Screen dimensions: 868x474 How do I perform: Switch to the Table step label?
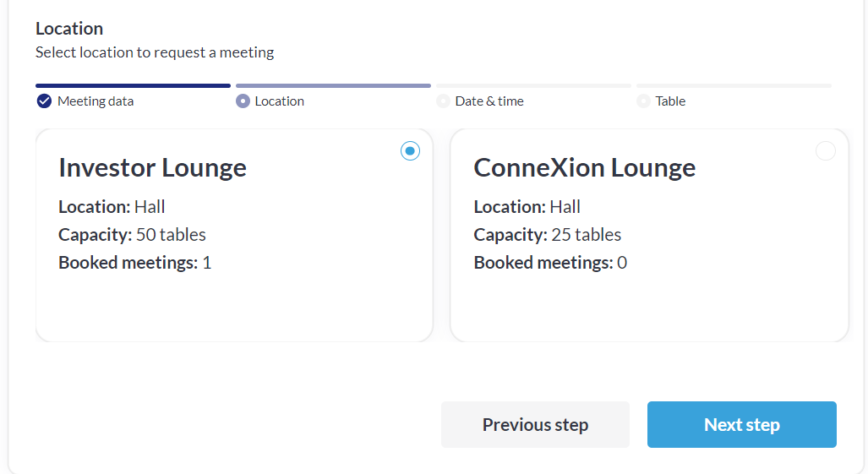pos(670,101)
